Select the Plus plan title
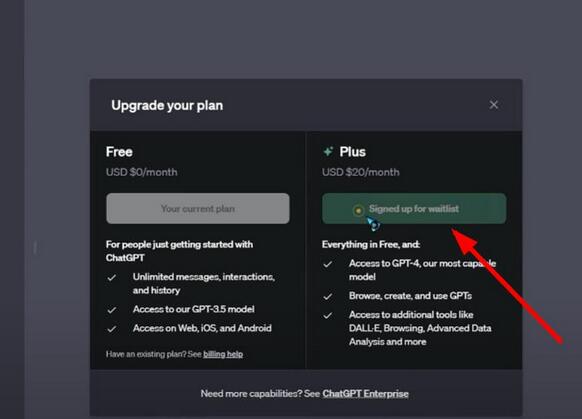 click(353, 152)
